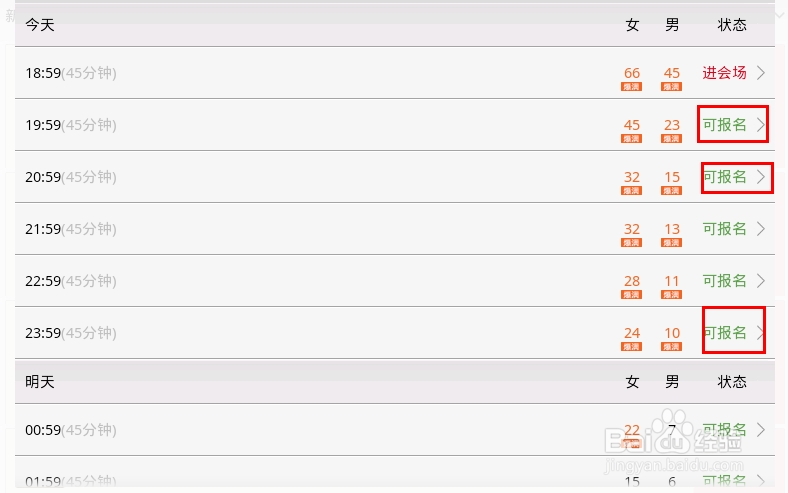
Task: Open the 00:59 tomorrow session chevron arrow
Action: (761, 430)
